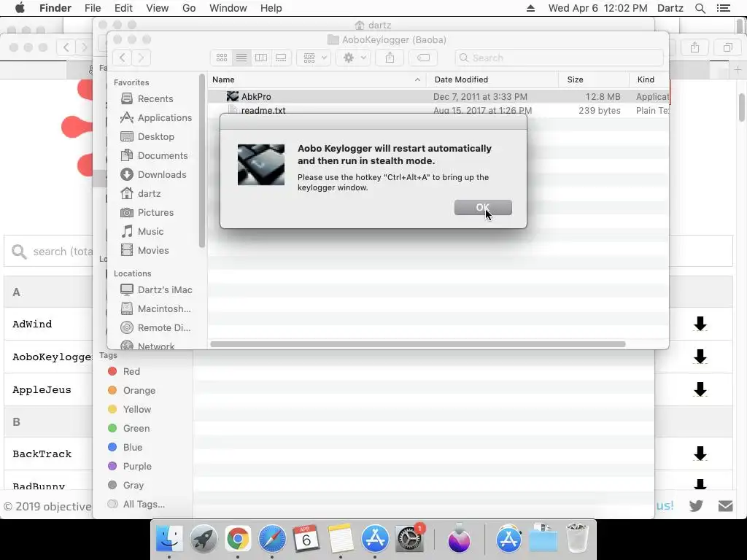Confirm the Aobo Keylogger dialog with OK

(x=483, y=207)
